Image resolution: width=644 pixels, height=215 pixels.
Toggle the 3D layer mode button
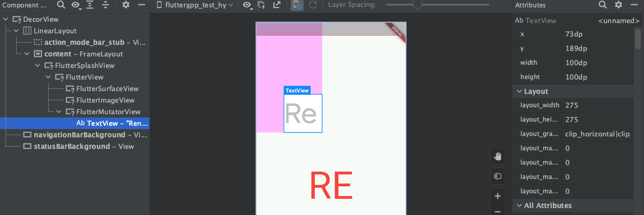pyautogui.click(x=498, y=176)
